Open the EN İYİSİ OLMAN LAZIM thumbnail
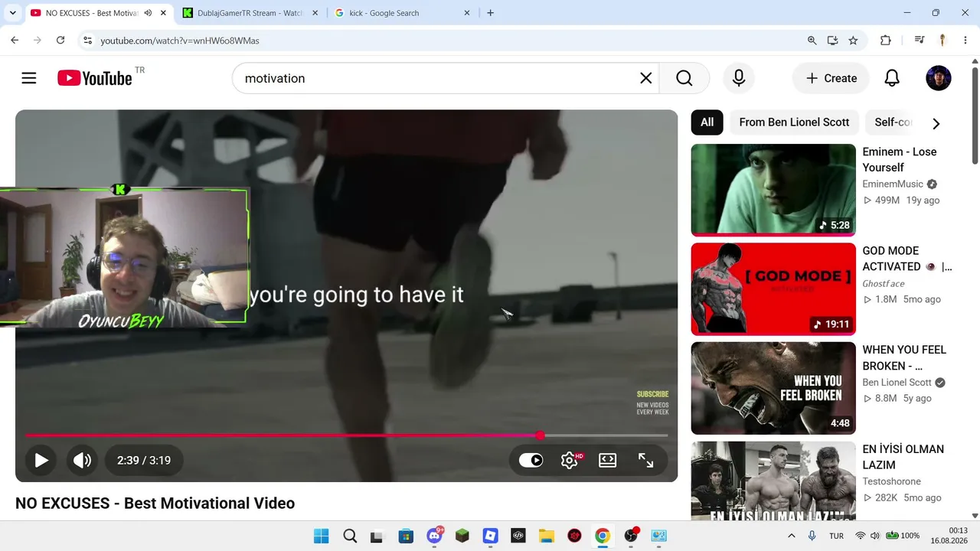980x551 pixels. click(x=773, y=481)
